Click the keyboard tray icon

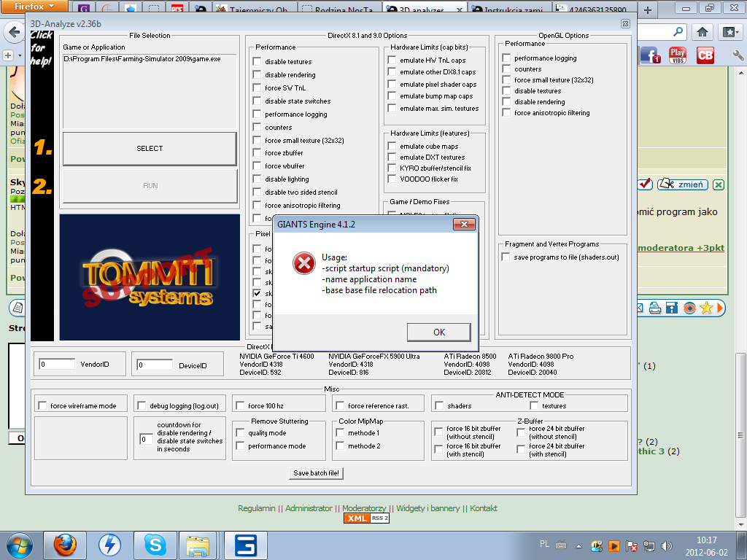(x=561, y=544)
